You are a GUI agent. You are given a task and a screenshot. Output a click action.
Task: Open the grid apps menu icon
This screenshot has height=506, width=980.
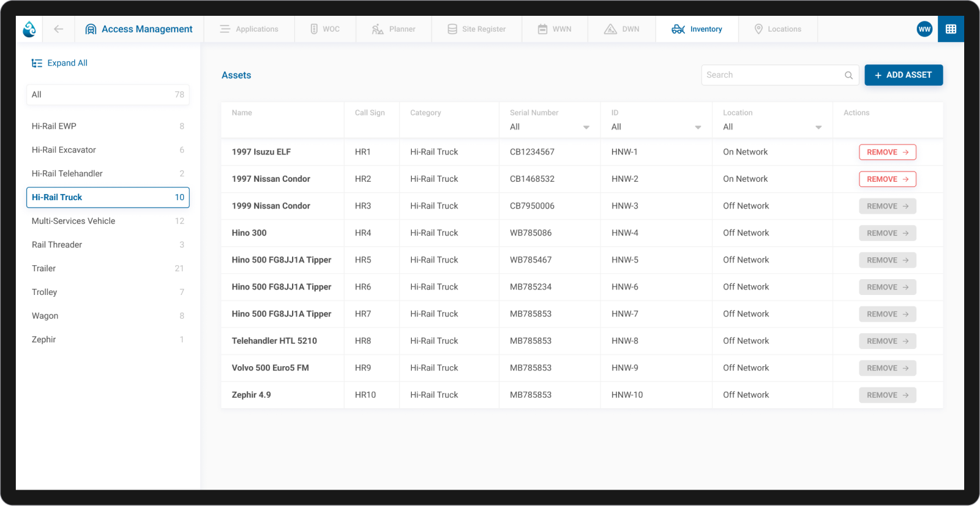click(950, 29)
